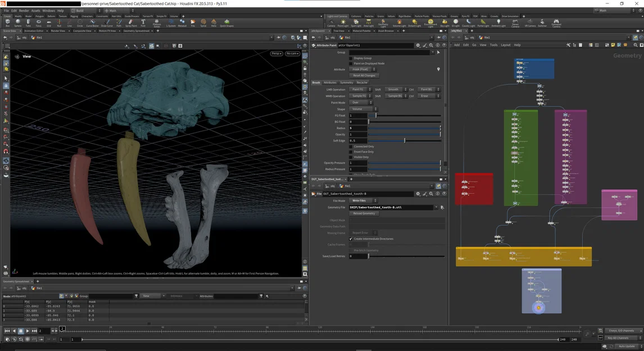Click the file chooser icon beside Geometry File
The image size is (644, 351).
pyautogui.click(x=442, y=207)
